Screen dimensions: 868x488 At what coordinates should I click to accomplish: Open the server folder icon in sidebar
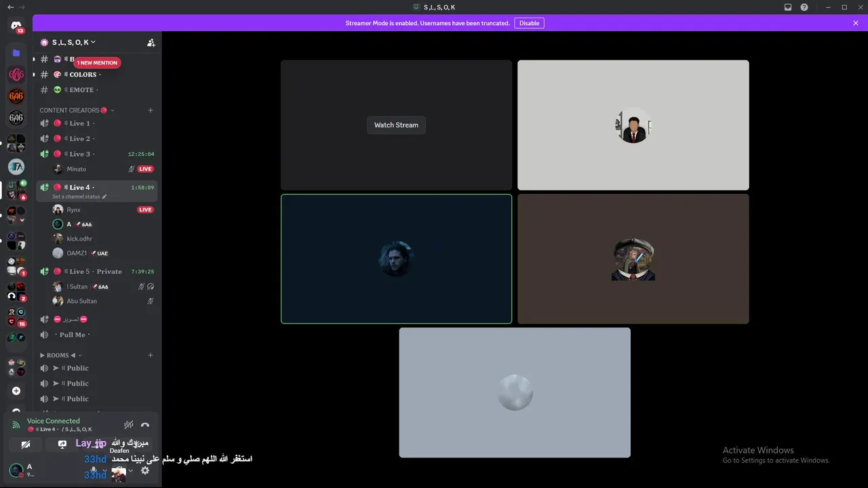coord(16,52)
